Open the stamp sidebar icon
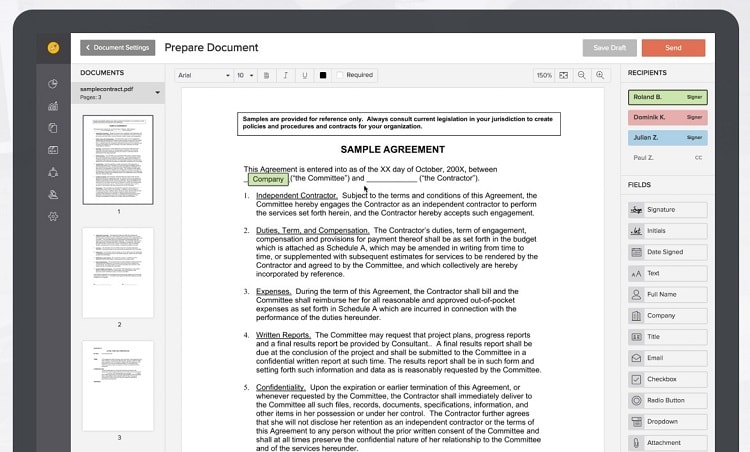The width and height of the screenshot is (750, 452). tap(53, 194)
